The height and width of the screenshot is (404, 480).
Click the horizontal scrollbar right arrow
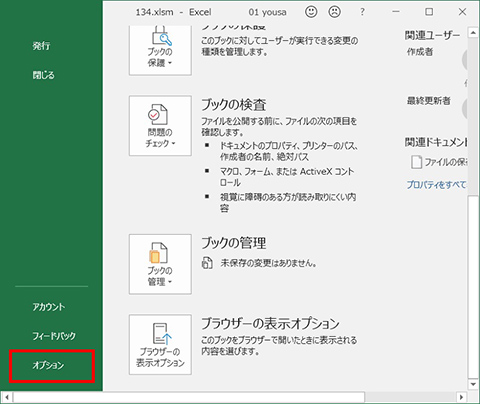(x=461, y=397)
